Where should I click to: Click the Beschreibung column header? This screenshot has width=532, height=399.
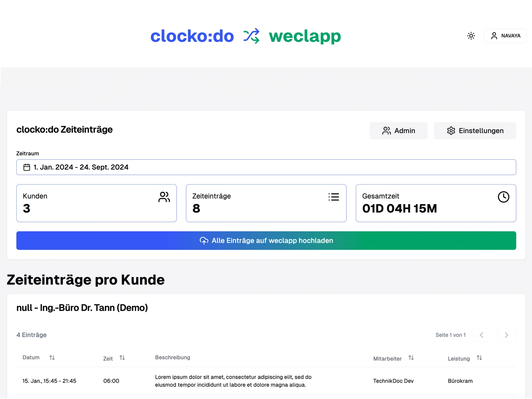click(173, 357)
